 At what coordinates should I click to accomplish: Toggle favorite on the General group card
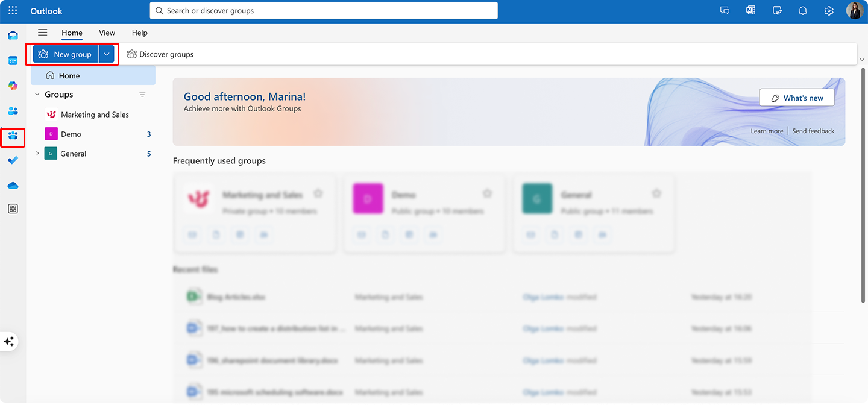coord(656,193)
